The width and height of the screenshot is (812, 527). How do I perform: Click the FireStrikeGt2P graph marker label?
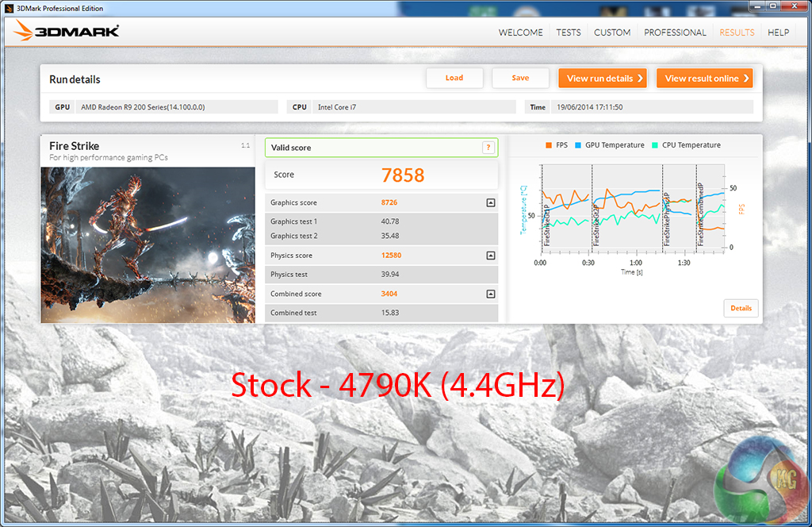596,225
